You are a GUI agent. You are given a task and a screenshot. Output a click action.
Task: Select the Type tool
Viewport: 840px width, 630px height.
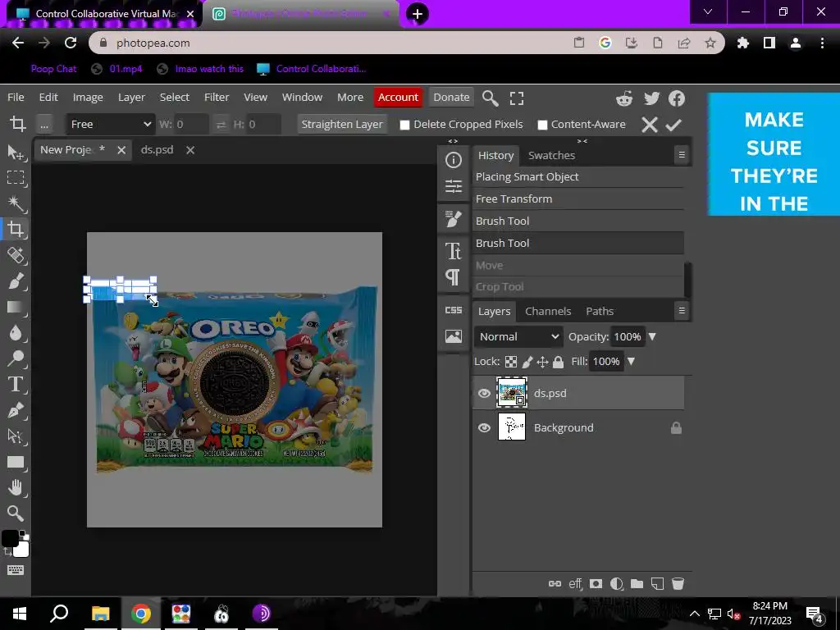click(x=16, y=384)
